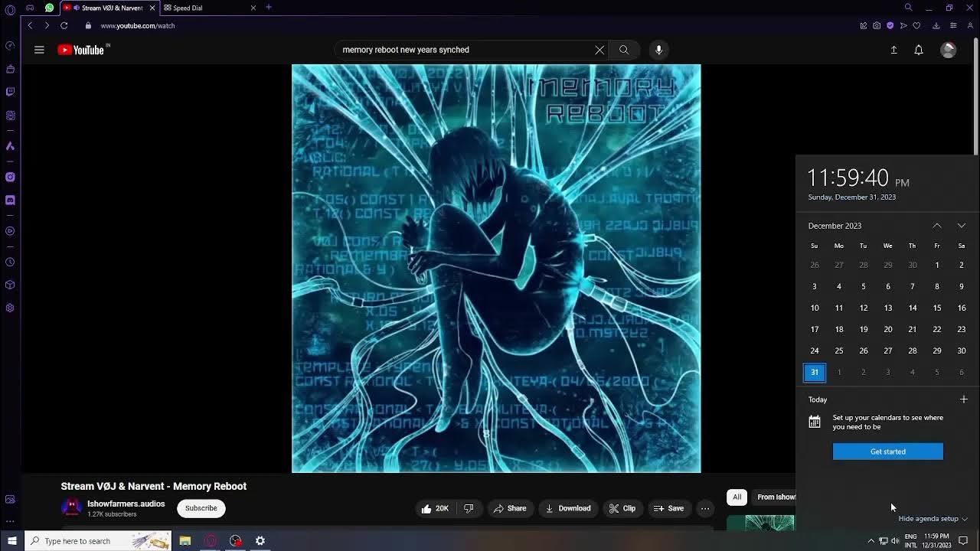Image resolution: width=980 pixels, height=551 pixels.
Task: Close the Speed Dial tab
Action: coord(253,8)
